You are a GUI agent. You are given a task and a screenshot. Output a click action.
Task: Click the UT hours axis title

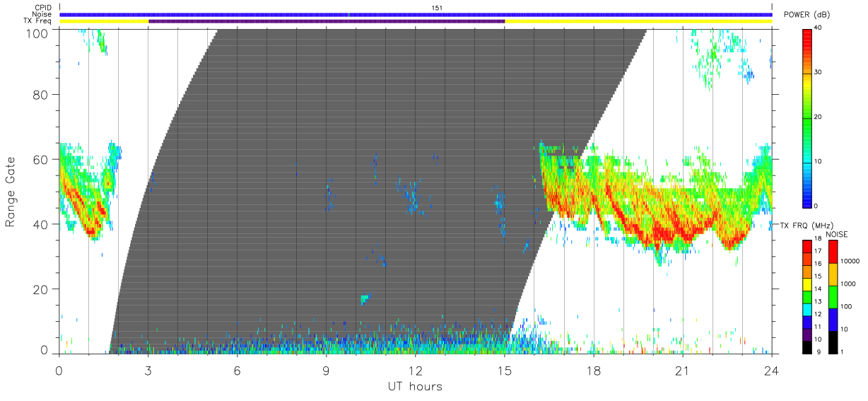pyautogui.click(x=415, y=386)
